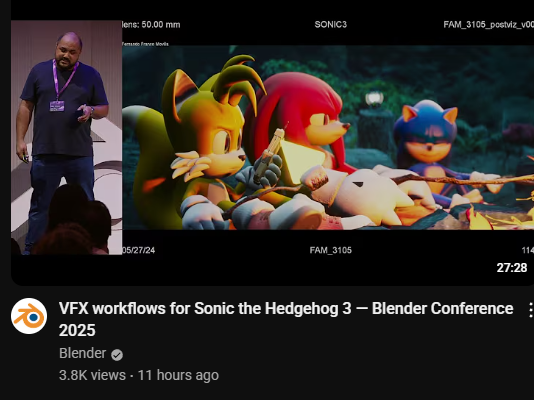Click the 3.8K views text

tap(92, 375)
